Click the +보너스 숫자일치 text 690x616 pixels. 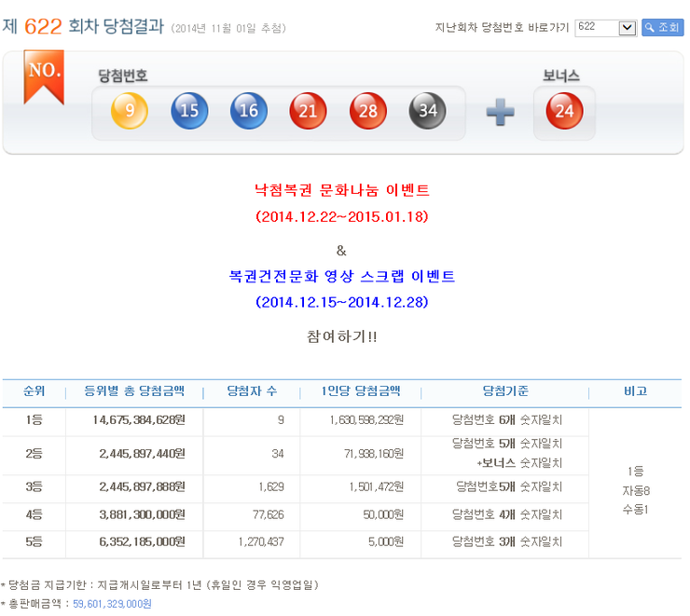(519, 463)
